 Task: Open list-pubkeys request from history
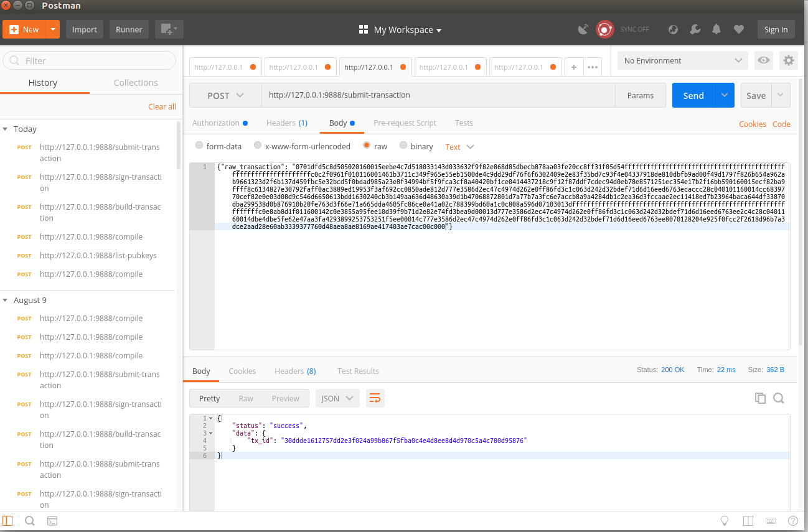[x=98, y=255]
